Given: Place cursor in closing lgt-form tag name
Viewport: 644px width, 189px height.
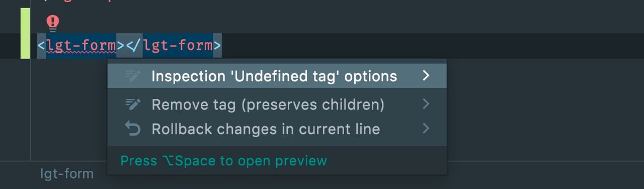Looking at the screenshot, I should [178, 46].
